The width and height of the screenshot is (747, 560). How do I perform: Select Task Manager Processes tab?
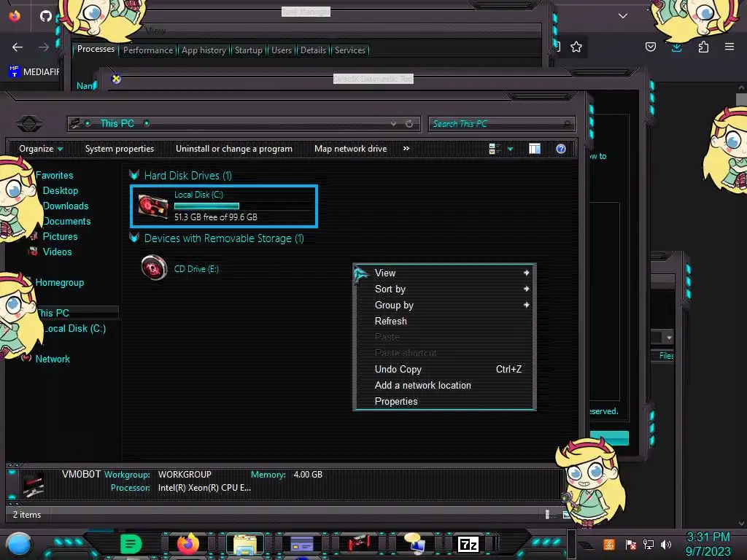coord(96,49)
